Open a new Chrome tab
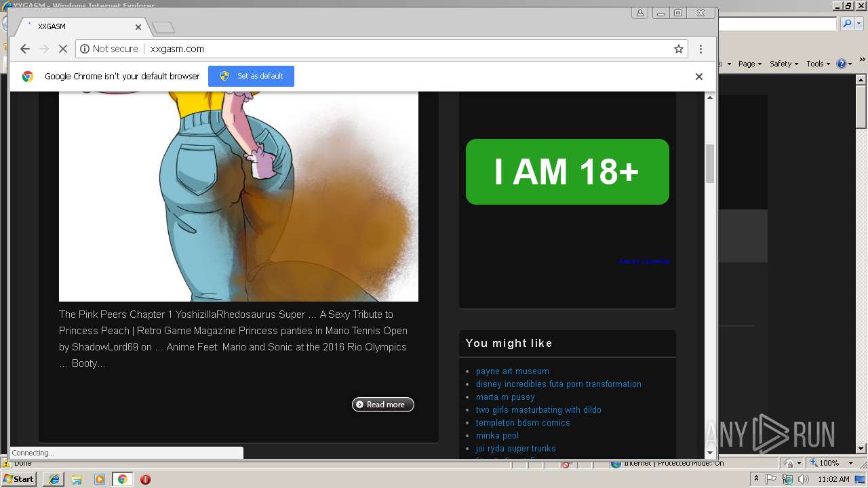The width and height of the screenshot is (868, 488). (x=163, y=28)
